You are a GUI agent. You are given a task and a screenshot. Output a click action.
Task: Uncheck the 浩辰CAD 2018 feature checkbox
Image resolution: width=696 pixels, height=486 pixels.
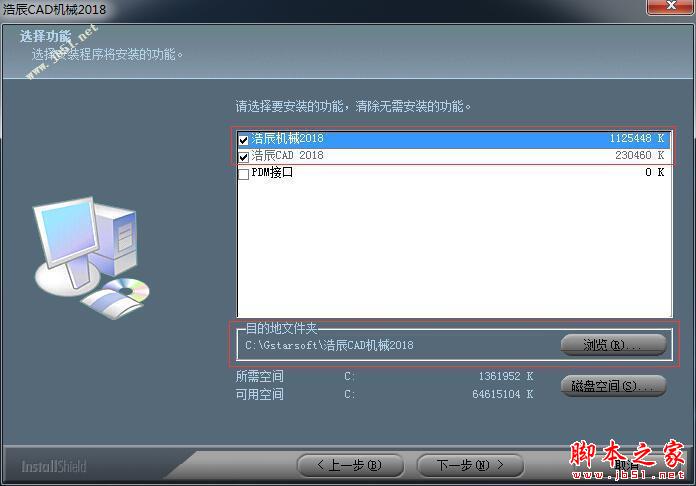click(243, 157)
